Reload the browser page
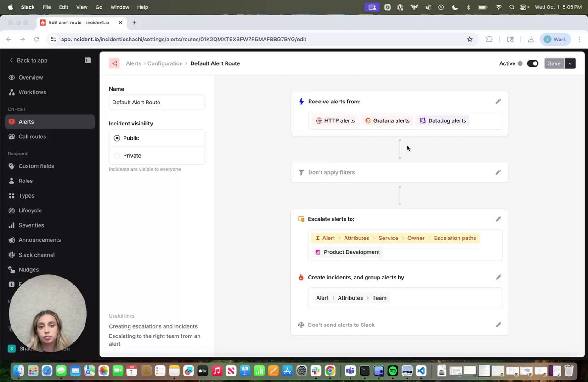 pos(36,40)
